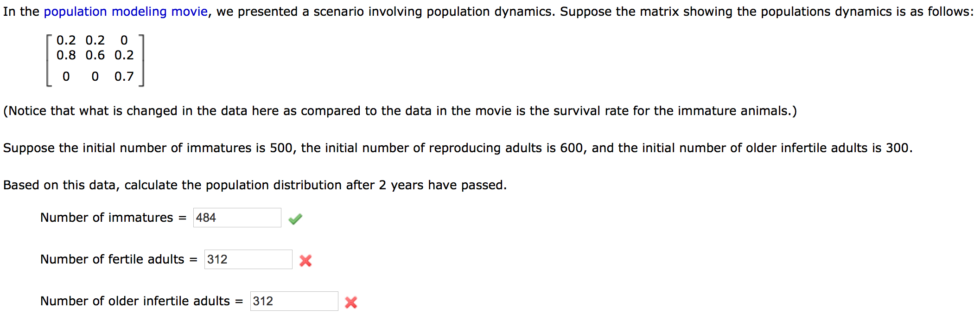This screenshot has height=322, width=980.
Task: Click the incorrect-answer X mark for 312 fertile adults
Action: pyautogui.click(x=306, y=260)
